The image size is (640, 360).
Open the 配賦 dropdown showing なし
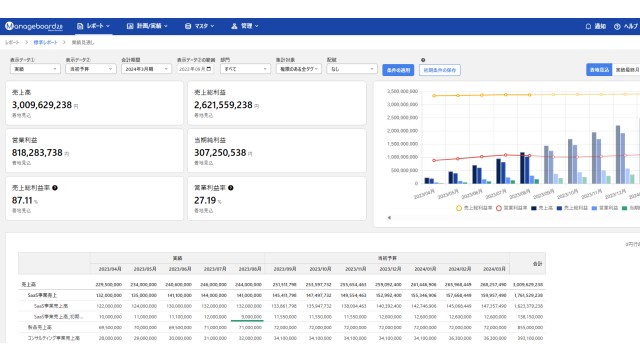click(351, 69)
